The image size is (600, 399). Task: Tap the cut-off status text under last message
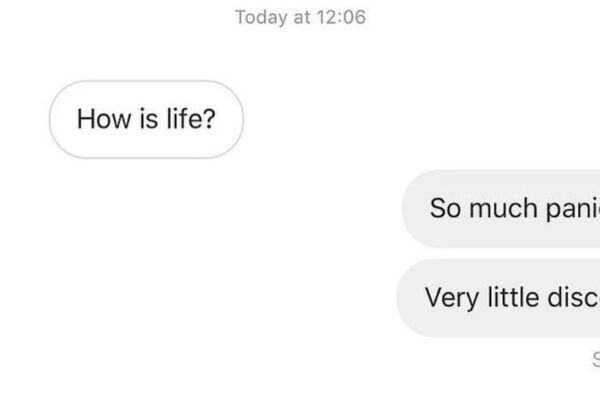[x=596, y=360]
